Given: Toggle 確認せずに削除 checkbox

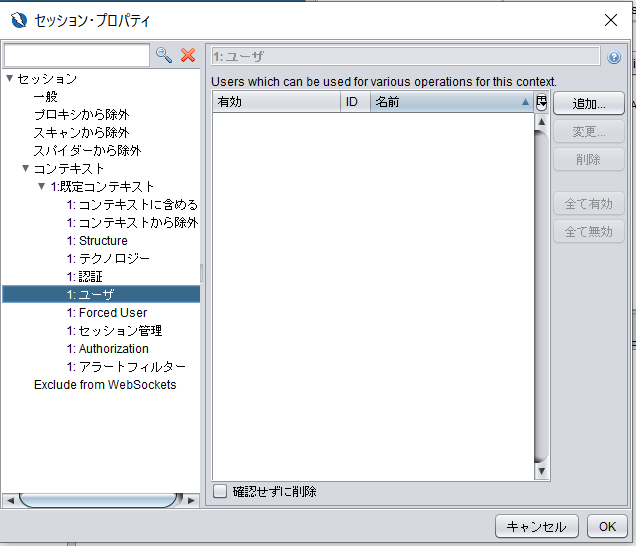Looking at the screenshot, I should pos(220,491).
